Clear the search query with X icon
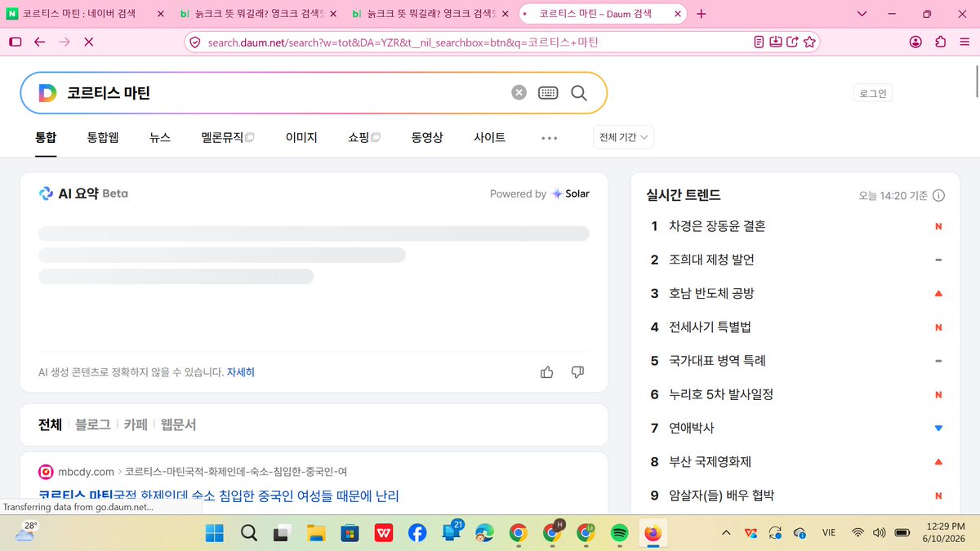Image resolution: width=980 pixels, height=551 pixels. click(x=519, y=93)
